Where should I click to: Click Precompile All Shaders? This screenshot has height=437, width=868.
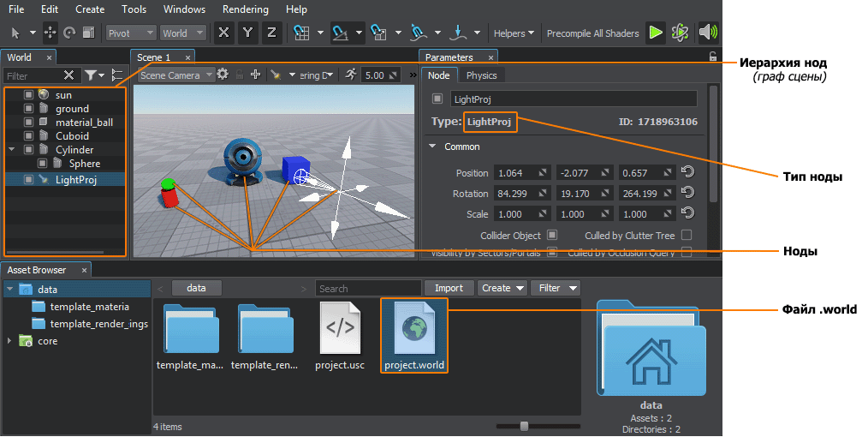click(592, 33)
